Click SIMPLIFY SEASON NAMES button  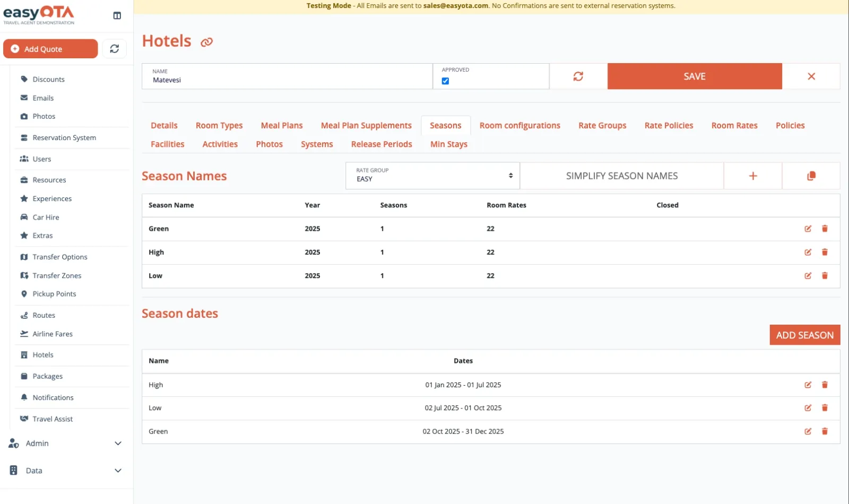point(622,176)
